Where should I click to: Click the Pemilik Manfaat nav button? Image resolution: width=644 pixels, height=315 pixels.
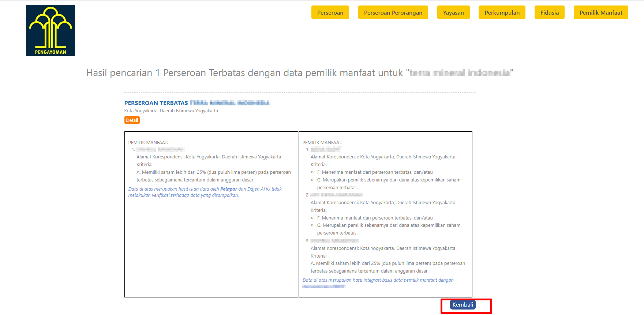click(x=600, y=12)
